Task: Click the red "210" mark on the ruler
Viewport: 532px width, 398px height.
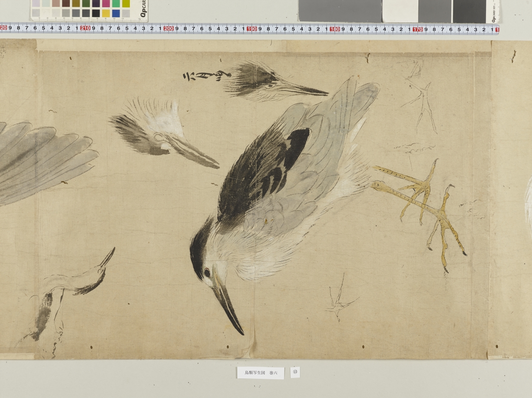Action: [85, 29]
